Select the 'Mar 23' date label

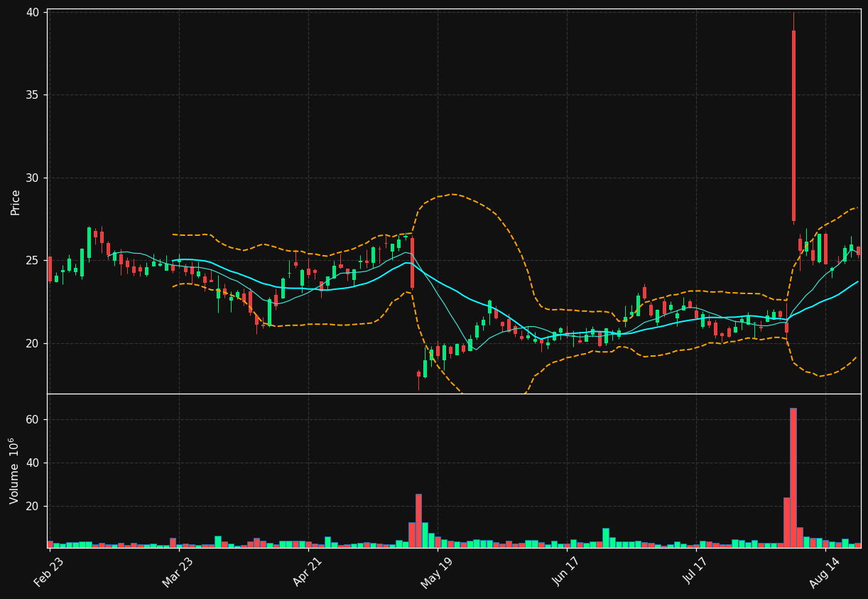178,572
